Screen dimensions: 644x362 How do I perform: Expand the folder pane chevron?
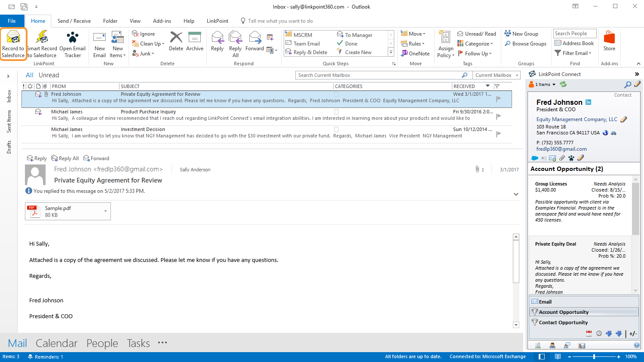click(x=8, y=76)
